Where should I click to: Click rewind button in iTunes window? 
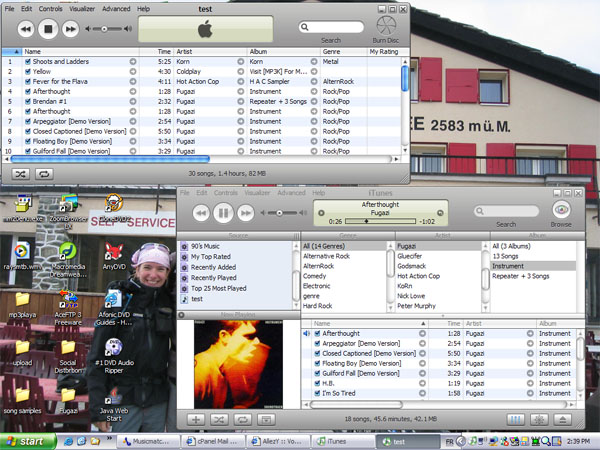click(x=201, y=213)
